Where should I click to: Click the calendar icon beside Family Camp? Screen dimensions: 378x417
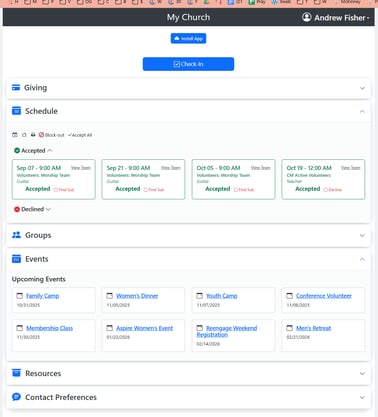tap(20, 296)
